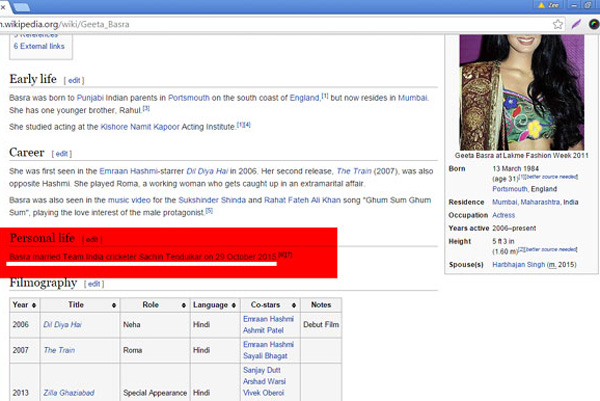Open Sanjay Dutt co-star link
The image size is (600, 401).
(262, 370)
